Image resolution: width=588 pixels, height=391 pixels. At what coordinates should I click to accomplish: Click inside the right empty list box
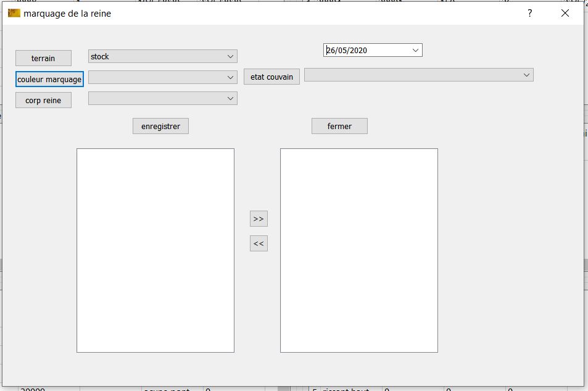[x=358, y=250]
